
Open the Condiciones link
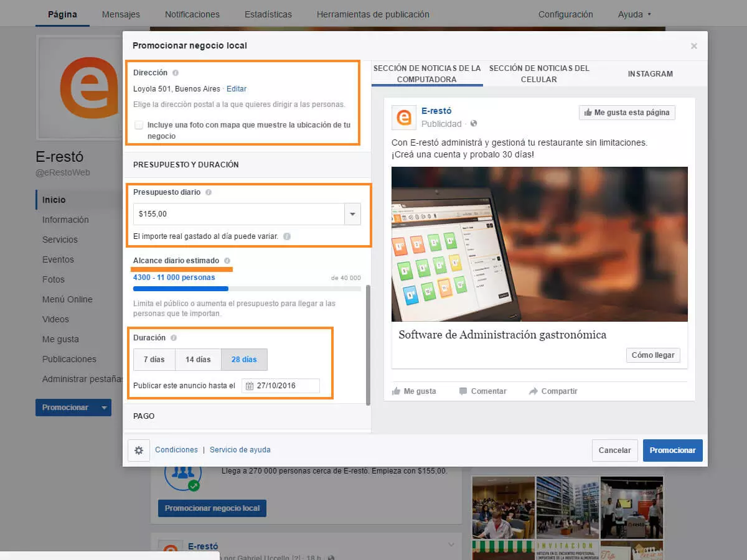[x=177, y=450]
